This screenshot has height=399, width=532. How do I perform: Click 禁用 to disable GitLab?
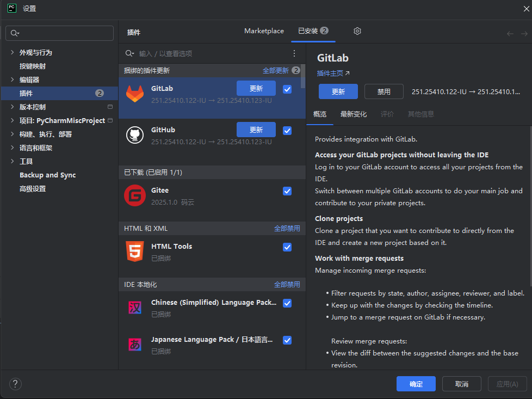pyautogui.click(x=384, y=91)
